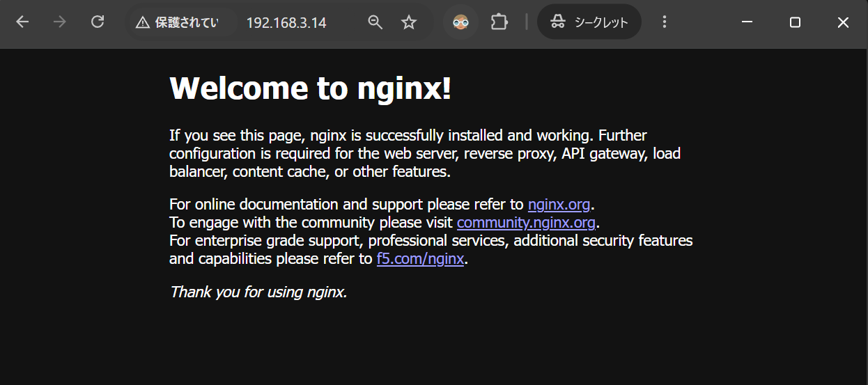The width and height of the screenshot is (868, 385).
Task: Click the "Thank you for using nginx." text
Action: (258, 292)
